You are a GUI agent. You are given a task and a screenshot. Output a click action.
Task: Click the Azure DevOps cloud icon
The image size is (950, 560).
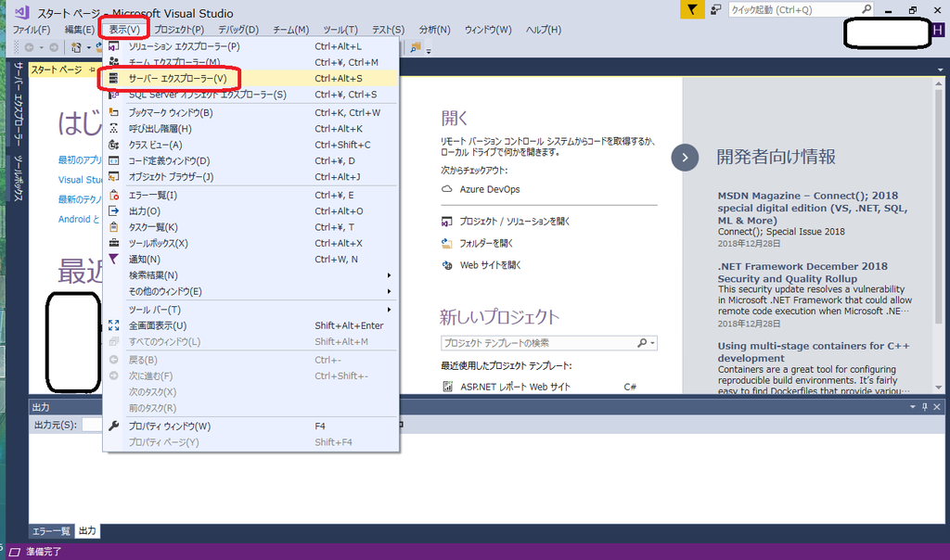click(446, 189)
